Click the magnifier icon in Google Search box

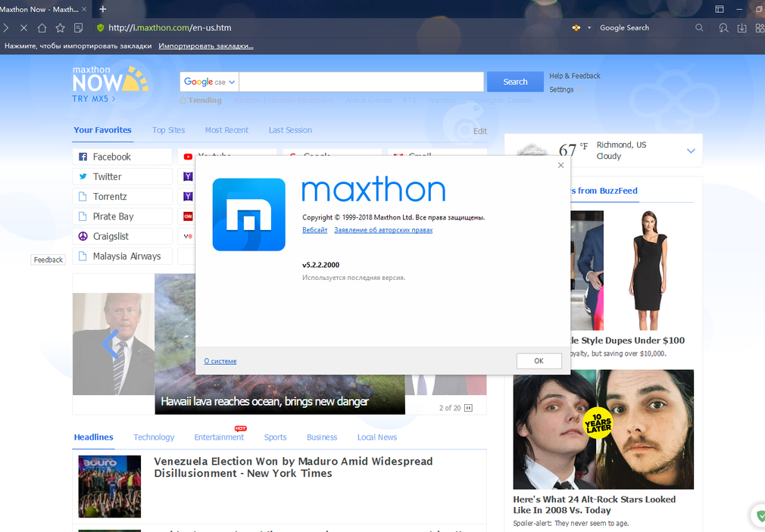[x=699, y=28]
